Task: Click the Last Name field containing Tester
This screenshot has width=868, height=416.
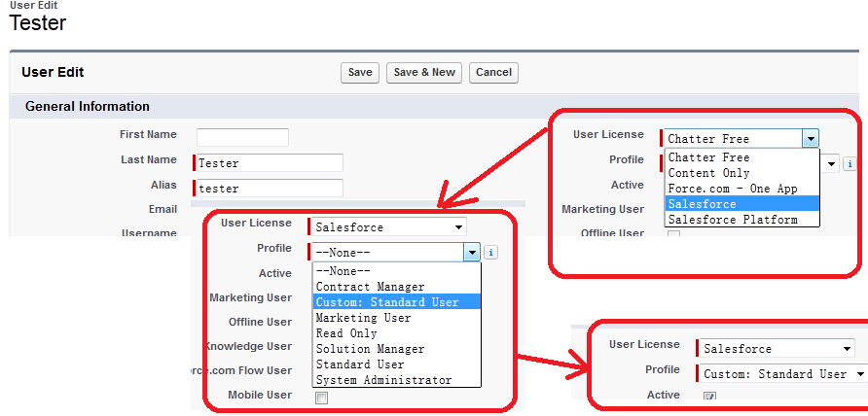Action: tap(270, 163)
